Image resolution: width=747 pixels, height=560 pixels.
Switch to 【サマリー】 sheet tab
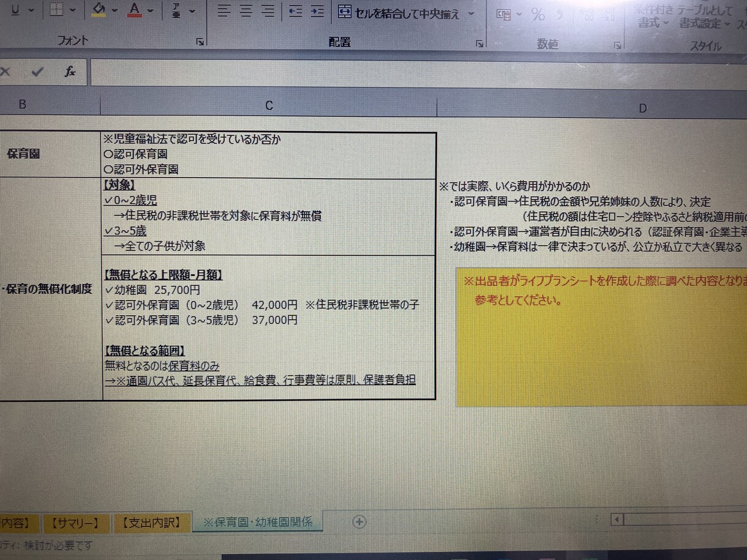[75, 523]
